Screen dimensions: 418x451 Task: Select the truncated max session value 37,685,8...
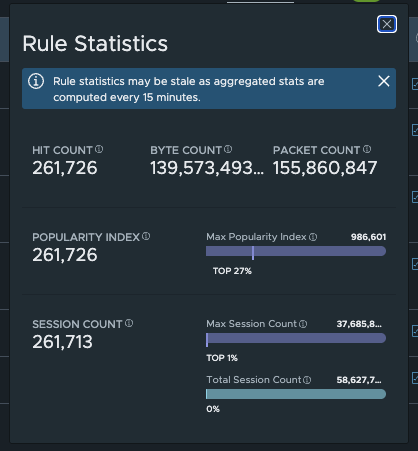point(359,324)
